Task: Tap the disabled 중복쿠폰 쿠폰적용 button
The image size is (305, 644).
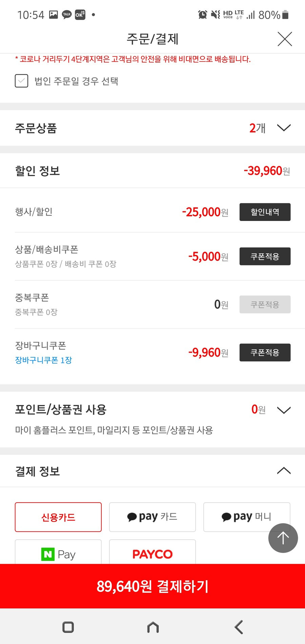Action: [x=265, y=304]
